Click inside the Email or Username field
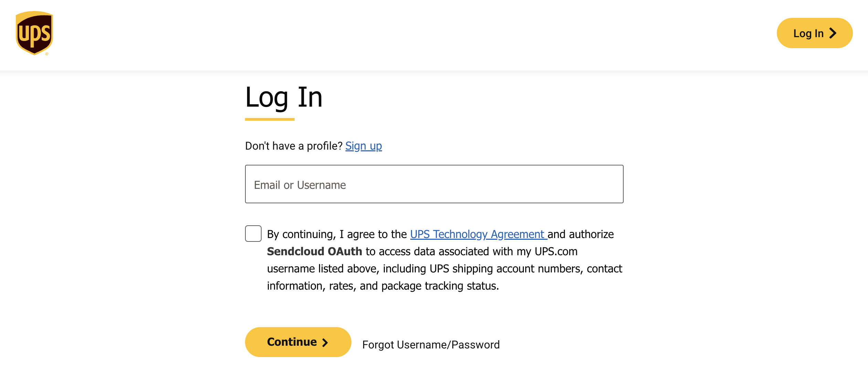This screenshot has height=366, width=868. click(x=434, y=184)
